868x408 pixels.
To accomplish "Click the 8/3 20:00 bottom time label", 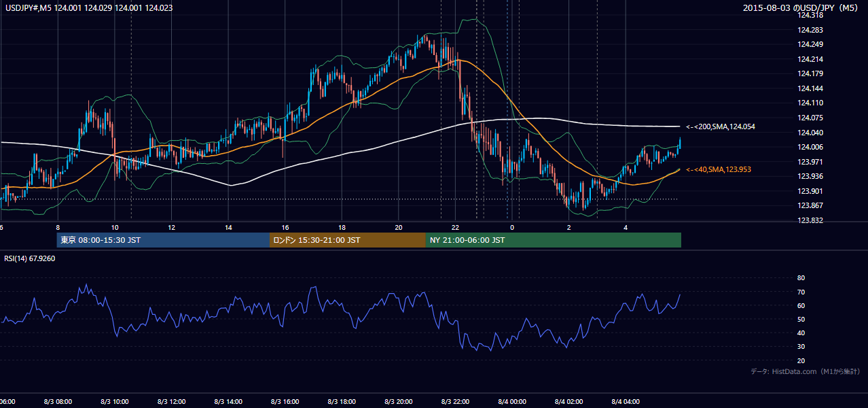I will (x=398, y=402).
